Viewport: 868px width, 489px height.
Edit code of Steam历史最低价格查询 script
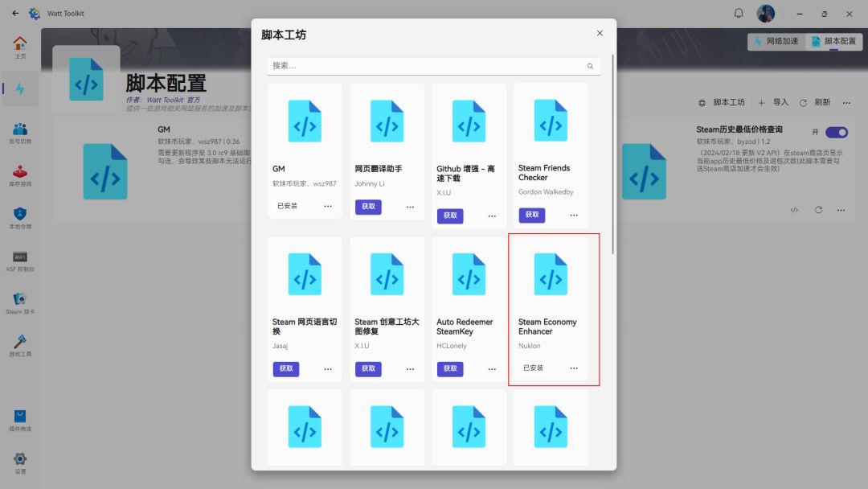pyautogui.click(x=794, y=210)
